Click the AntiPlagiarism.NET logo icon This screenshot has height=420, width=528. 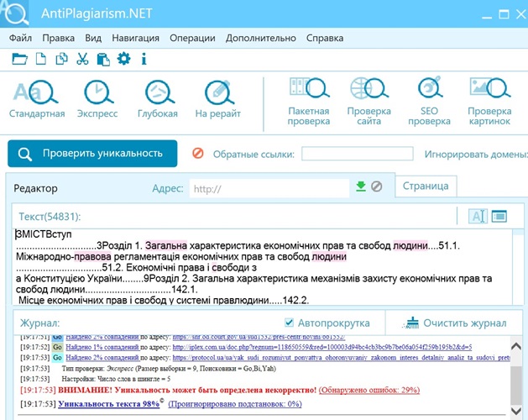click(x=15, y=13)
